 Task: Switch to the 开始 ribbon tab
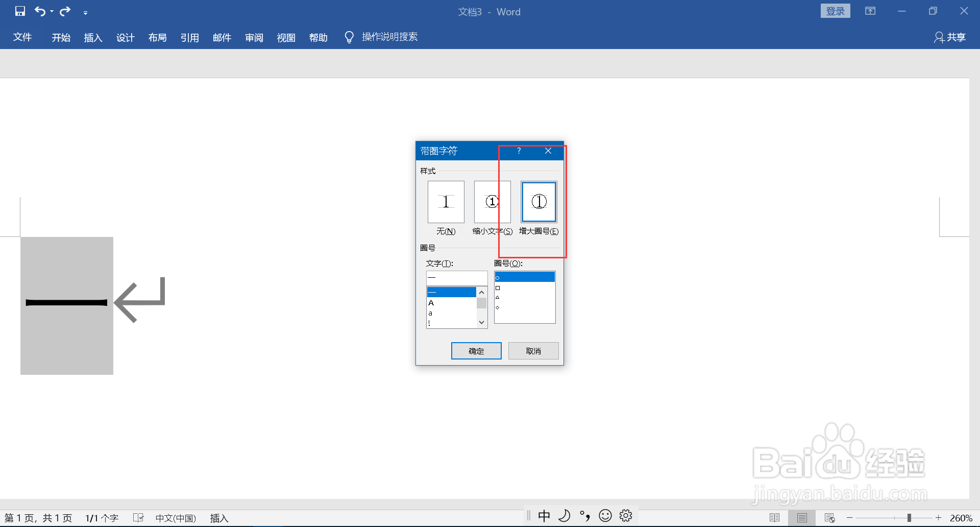pyautogui.click(x=61, y=37)
